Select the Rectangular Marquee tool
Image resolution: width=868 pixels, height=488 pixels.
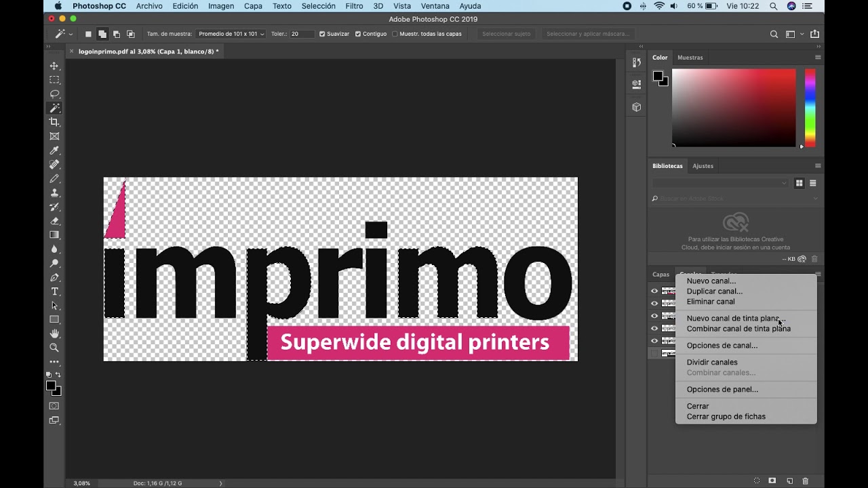(x=54, y=80)
